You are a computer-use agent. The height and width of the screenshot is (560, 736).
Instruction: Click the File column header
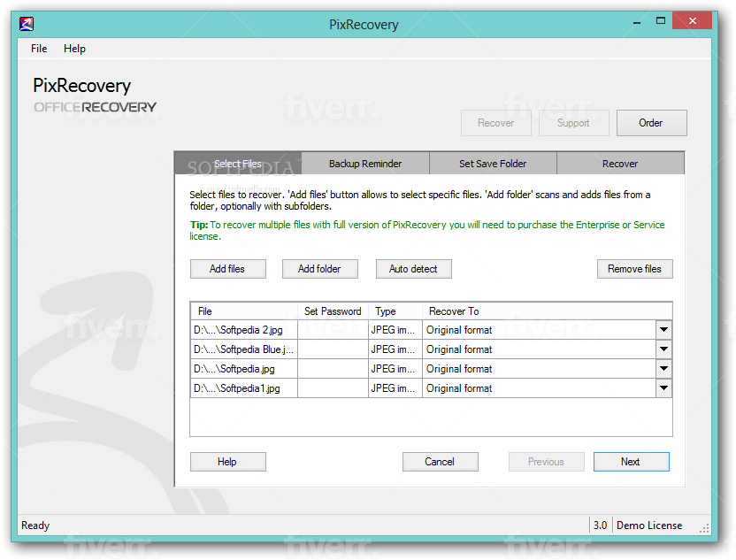(244, 311)
